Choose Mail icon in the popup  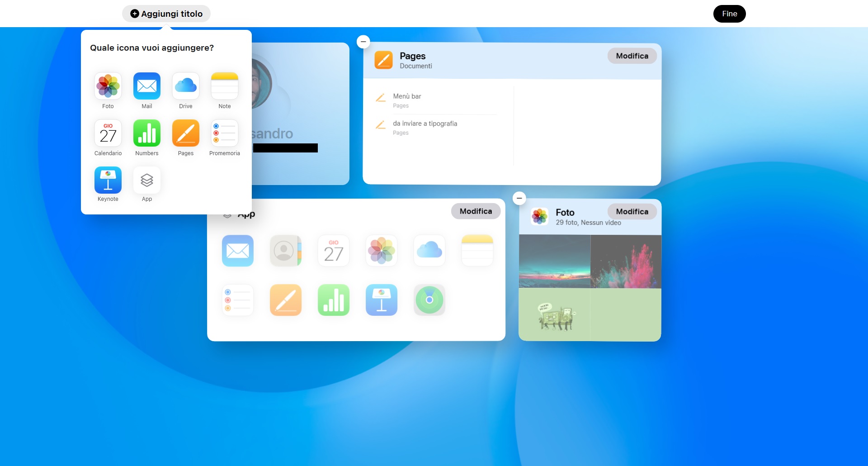coord(147,86)
